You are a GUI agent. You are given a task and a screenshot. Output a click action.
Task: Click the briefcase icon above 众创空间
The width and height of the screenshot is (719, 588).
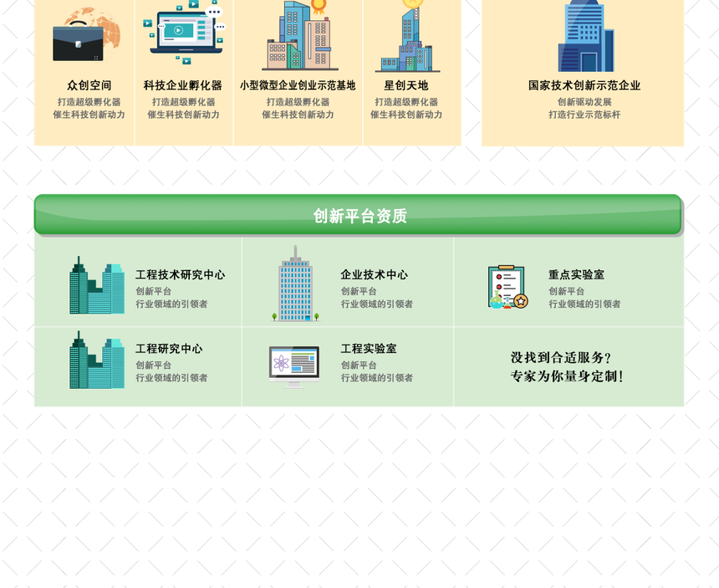86,34
